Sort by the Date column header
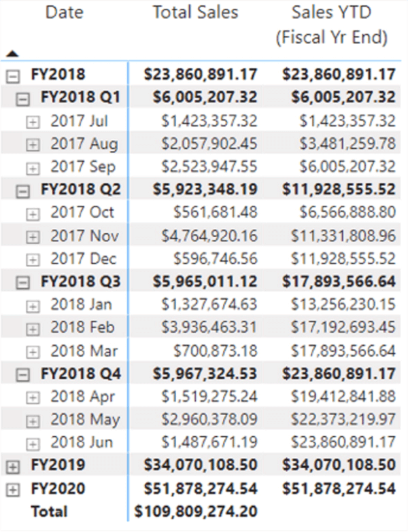This screenshot has width=408, height=532. point(64,12)
